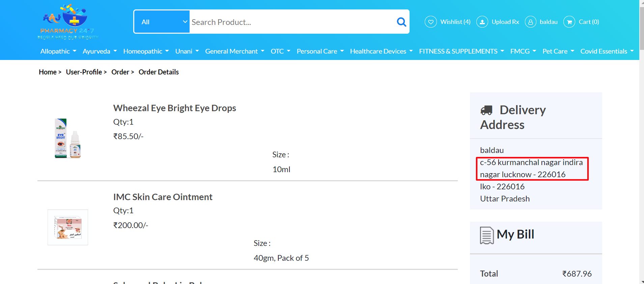Click the ₹200.00/- price

pyautogui.click(x=131, y=225)
